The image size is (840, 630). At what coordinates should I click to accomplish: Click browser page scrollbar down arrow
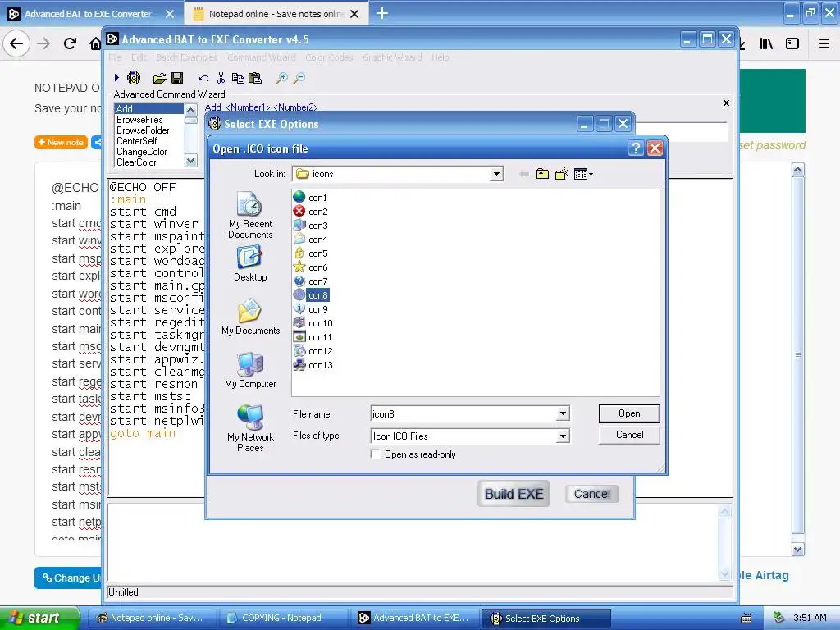(797, 550)
